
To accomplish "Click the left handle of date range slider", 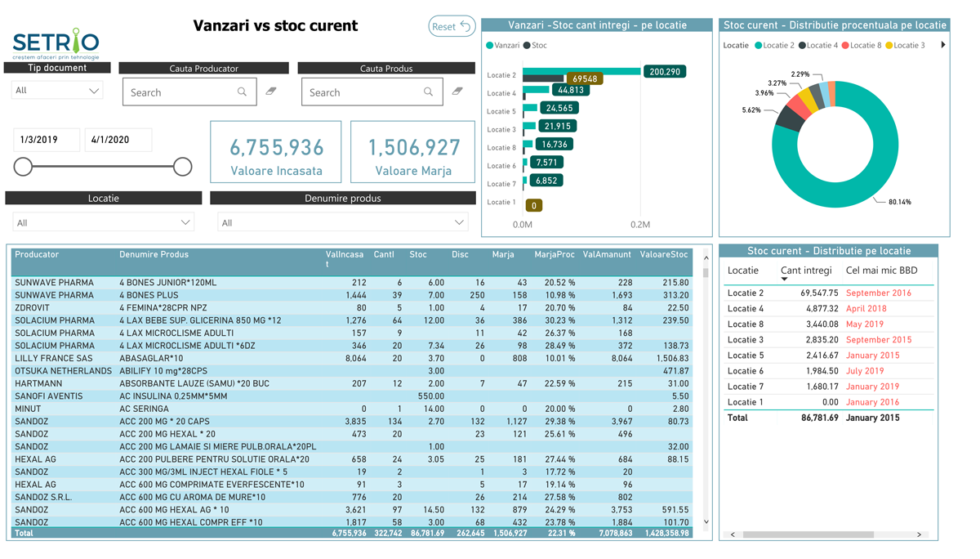I will pos(23,167).
